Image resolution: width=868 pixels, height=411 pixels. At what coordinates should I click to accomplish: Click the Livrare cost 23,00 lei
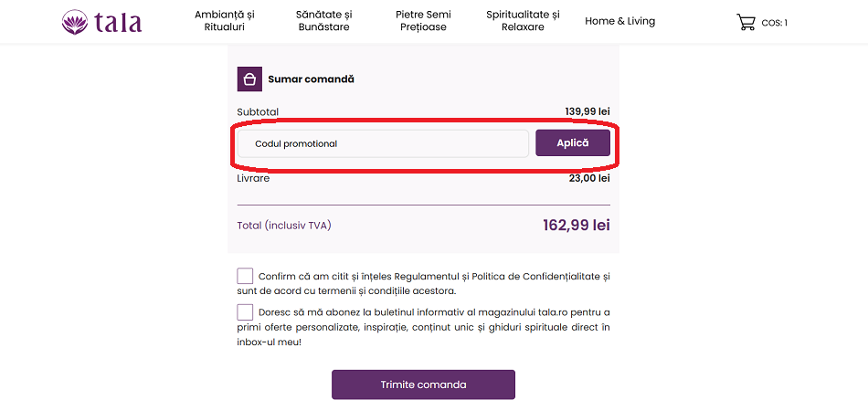[x=589, y=178]
